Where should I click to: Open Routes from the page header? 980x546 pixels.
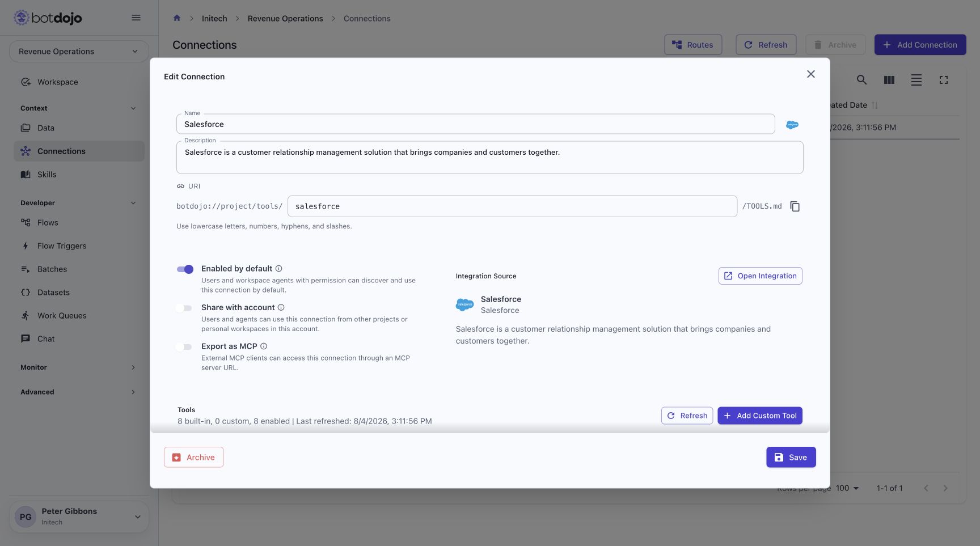tap(693, 45)
